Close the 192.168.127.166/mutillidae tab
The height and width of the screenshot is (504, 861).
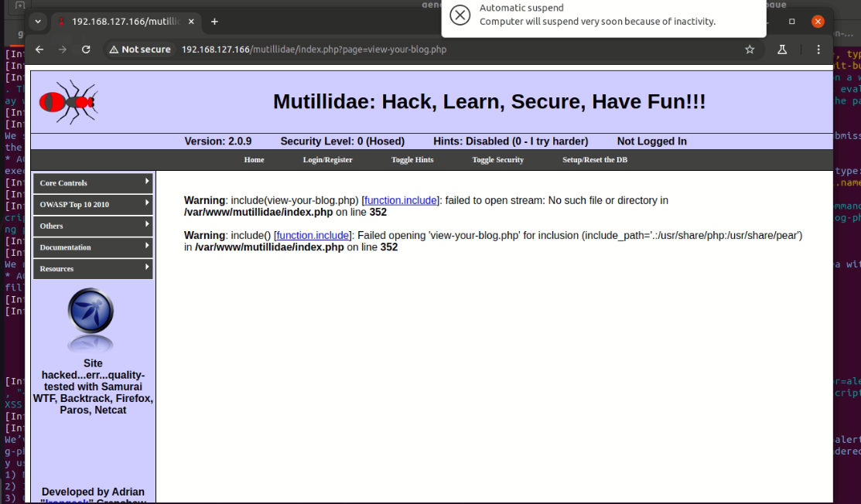tap(191, 22)
